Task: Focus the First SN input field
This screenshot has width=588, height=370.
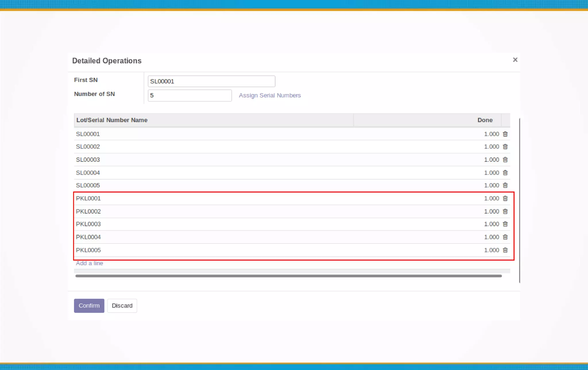Action: pyautogui.click(x=211, y=81)
